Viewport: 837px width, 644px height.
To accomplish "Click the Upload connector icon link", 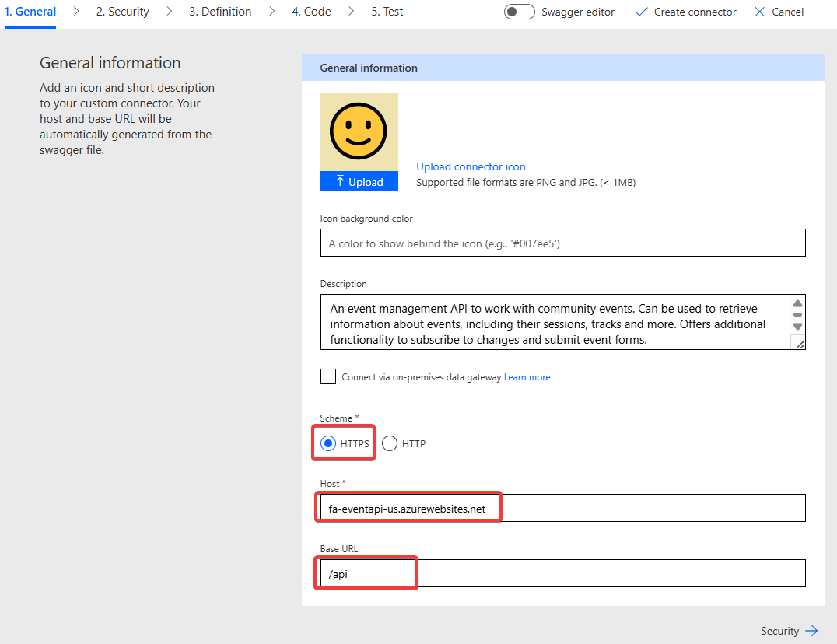I will (471, 166).
